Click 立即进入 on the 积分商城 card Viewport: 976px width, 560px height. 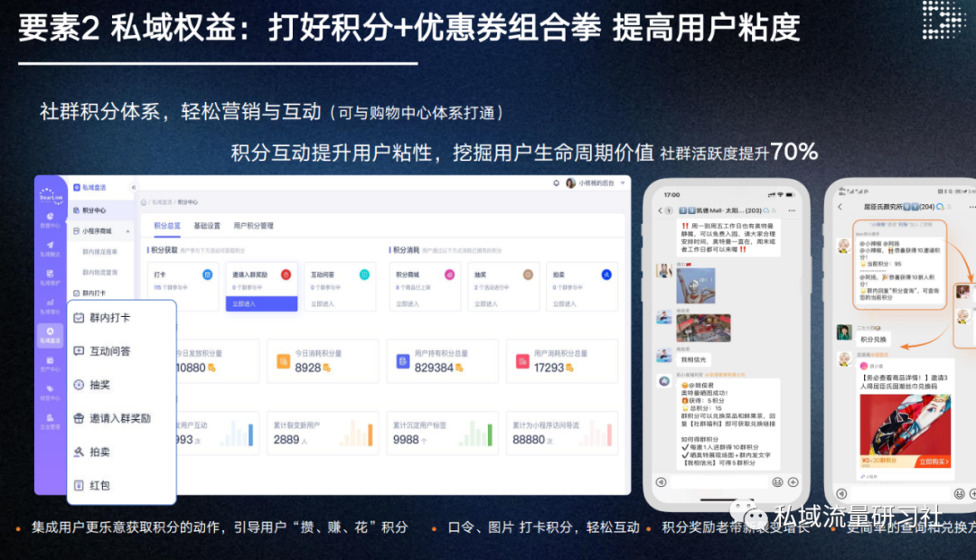(408, 304)
